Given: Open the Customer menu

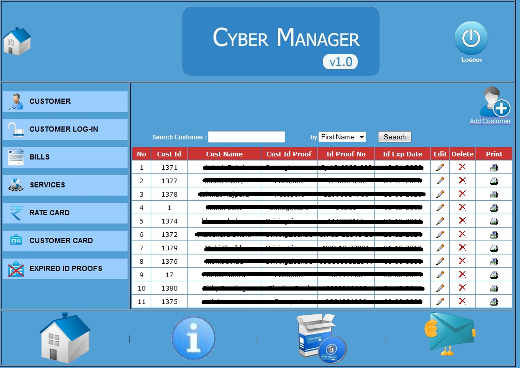Looking at the screenshot, I should (x=65, y=101).
